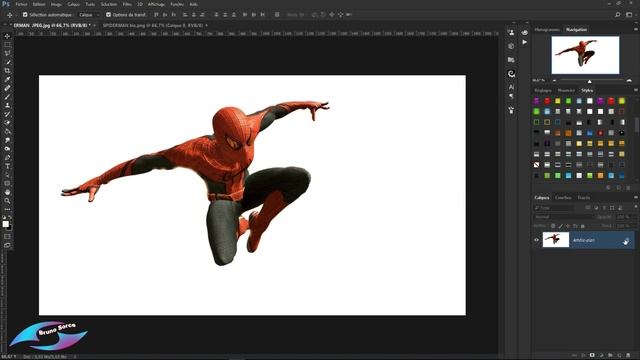Open the Filtre menu

coord(127,4)
